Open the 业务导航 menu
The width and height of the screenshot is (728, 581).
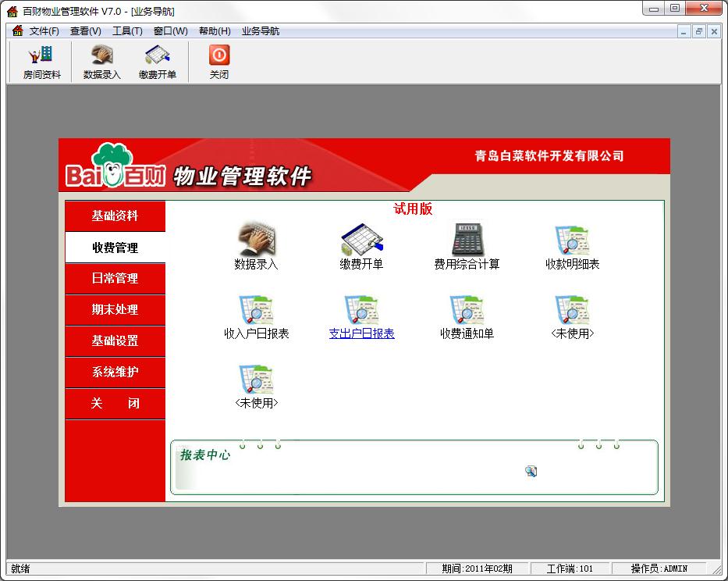[261, 31]
